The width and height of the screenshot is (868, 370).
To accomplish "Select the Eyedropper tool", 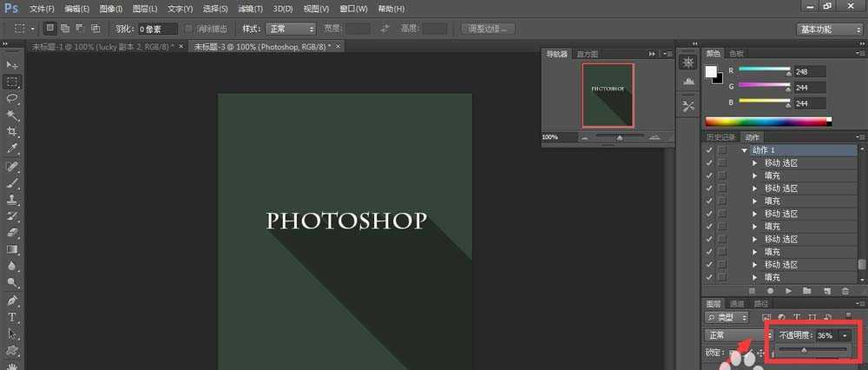I will click(x=12, y=149).
